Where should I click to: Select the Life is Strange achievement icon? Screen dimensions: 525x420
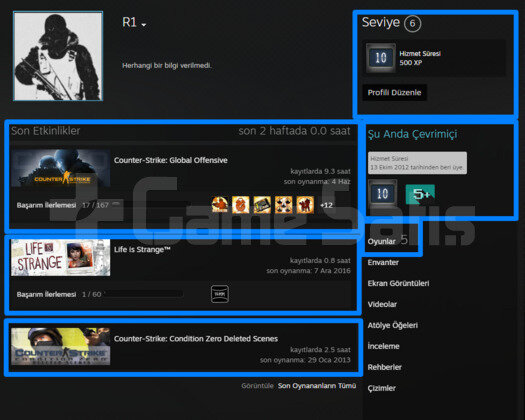point(220,294)
